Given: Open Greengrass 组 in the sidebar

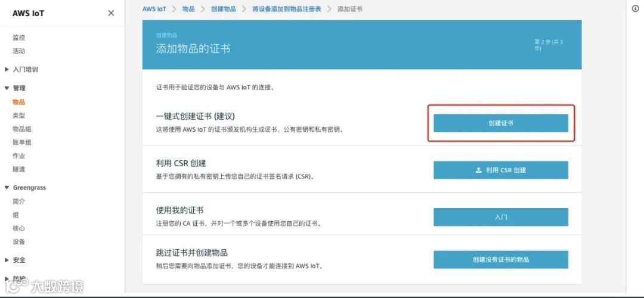Looking at the screenshot, I should tap(16, 215).
